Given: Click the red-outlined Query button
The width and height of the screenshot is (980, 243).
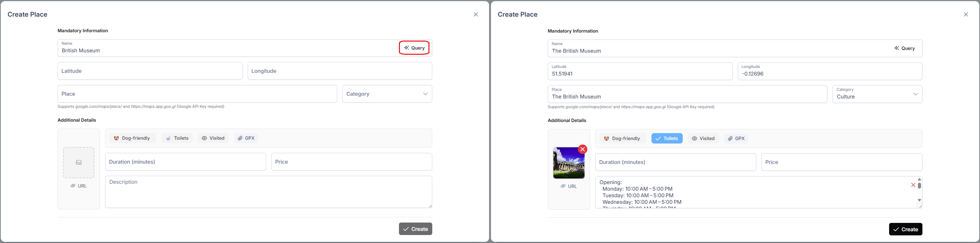Looking at the screenshot, I should pos(414,48).
